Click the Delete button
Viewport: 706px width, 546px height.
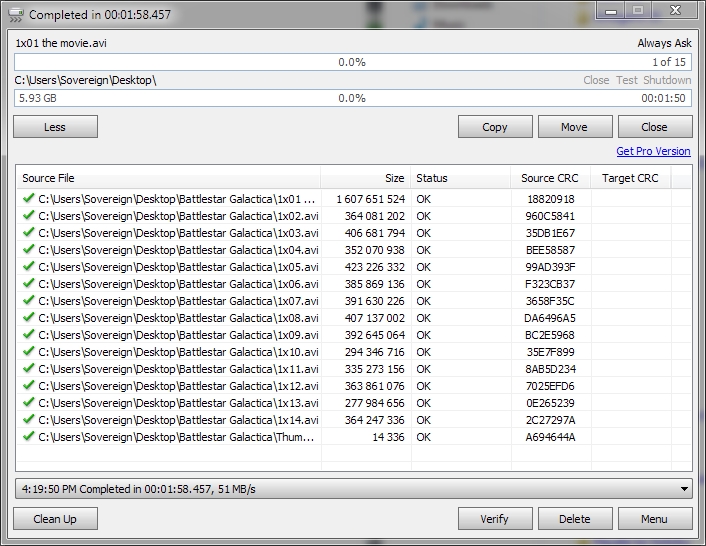[x=575, y=519]
